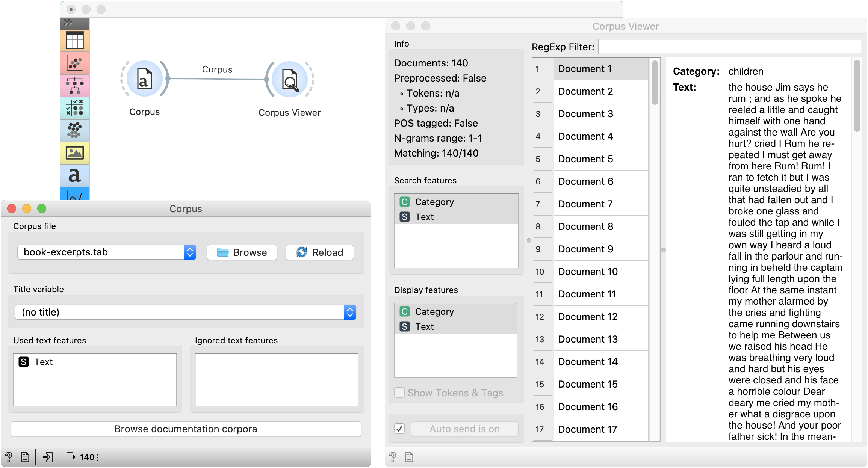This screenshot has height=468, width=868.
Task: Click the Corpus widget node on canvas
Action: point(144,79)
